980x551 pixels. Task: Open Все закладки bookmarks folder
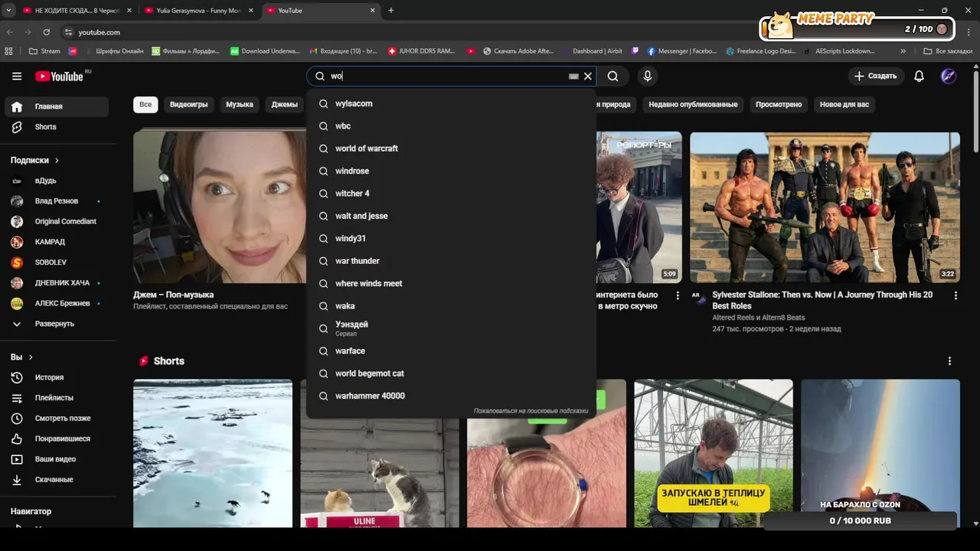click(948, 51)
